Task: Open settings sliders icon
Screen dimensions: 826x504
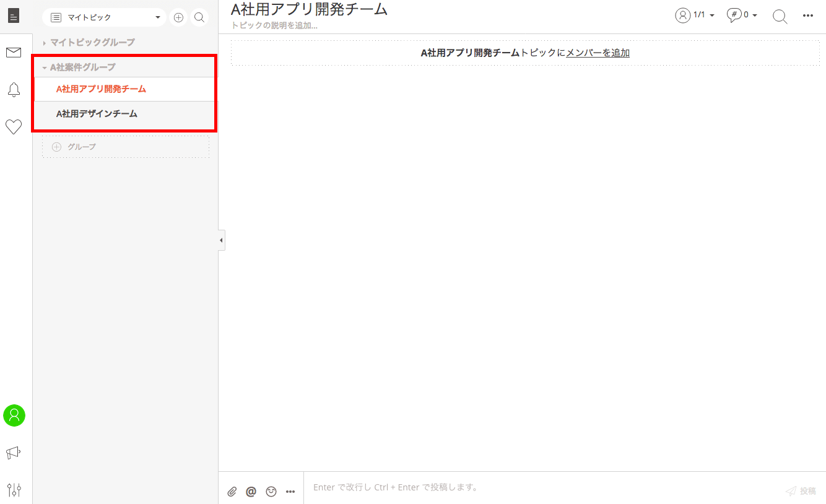Action: click(x=14, y=490)
